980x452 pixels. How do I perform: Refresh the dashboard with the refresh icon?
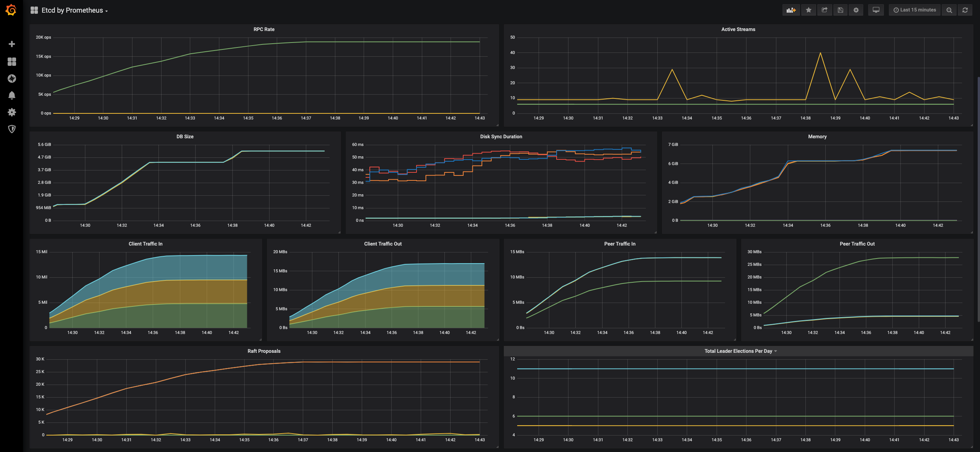(965, 10)
